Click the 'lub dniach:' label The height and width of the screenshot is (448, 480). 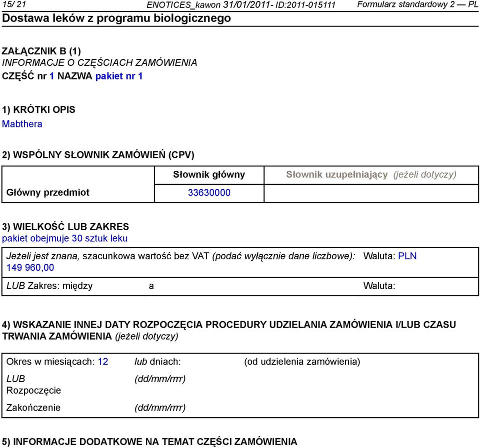(x=157, y=362)
